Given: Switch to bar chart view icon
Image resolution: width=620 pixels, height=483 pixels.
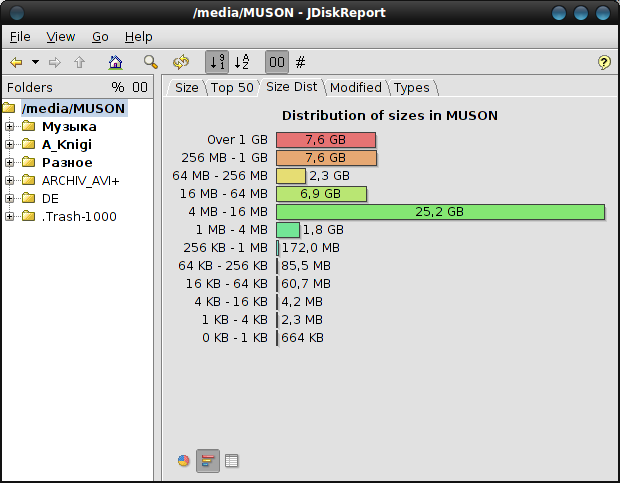Looking at the screenshot, I should [x=208, y=460].
